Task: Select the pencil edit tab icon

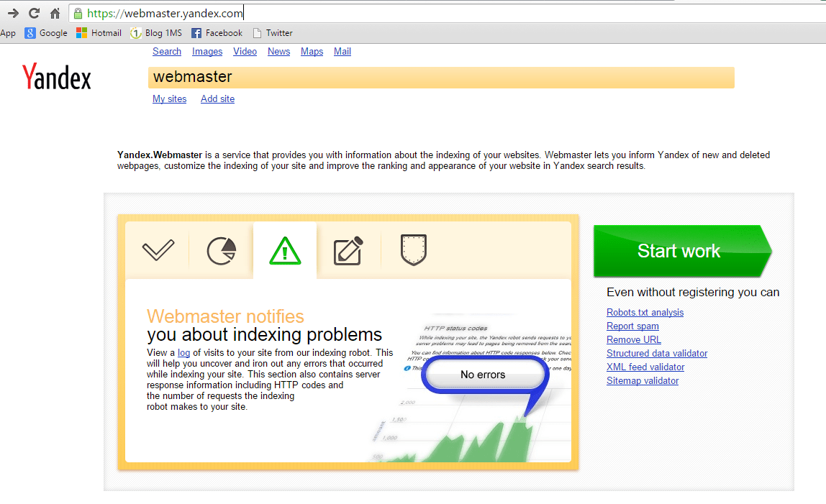Action: click(348, 251)
